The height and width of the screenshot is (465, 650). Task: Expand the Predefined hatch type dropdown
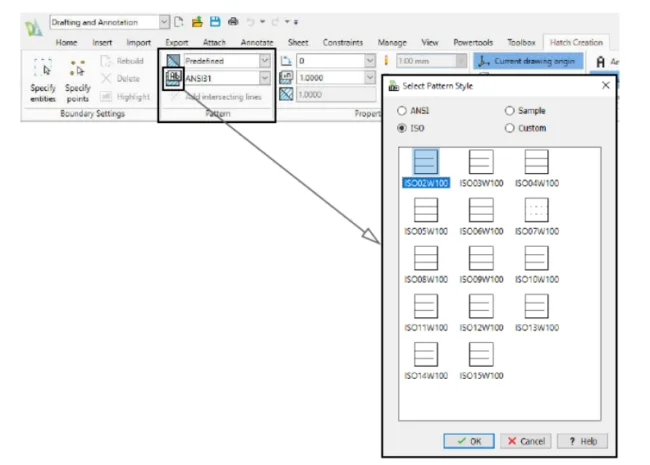(x=265, y=61)
